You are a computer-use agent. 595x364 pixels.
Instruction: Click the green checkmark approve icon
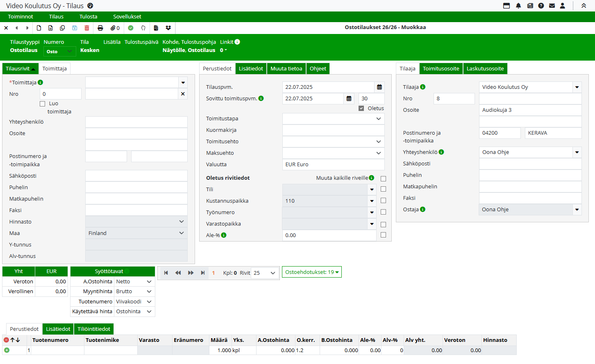click(131, 28)
